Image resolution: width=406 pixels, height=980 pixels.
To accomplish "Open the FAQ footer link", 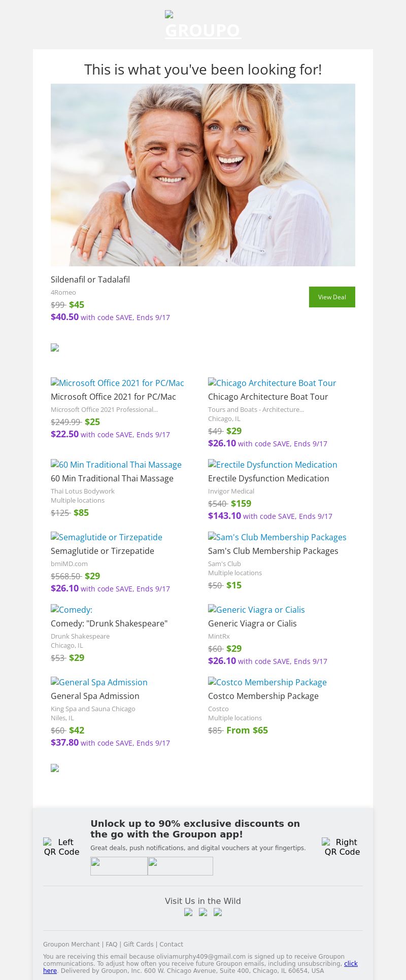I will pos(111,944).
